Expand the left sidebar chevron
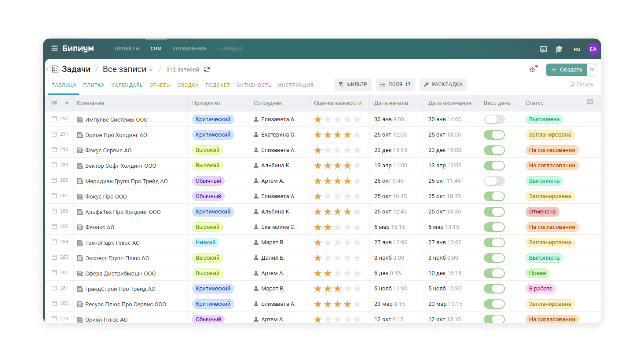 (x=47, y=69)
